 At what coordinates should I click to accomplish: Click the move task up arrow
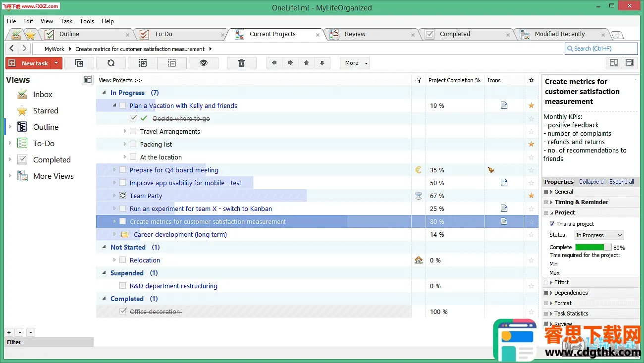pos(306,63)
